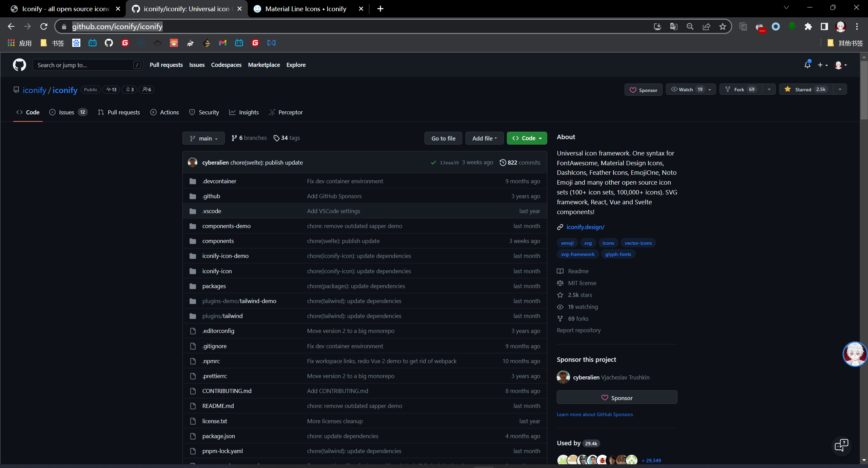The height and width of the screenshot is (468, 868).
Task: Open the main branch dropdown
Action: [x=203, y=138]
